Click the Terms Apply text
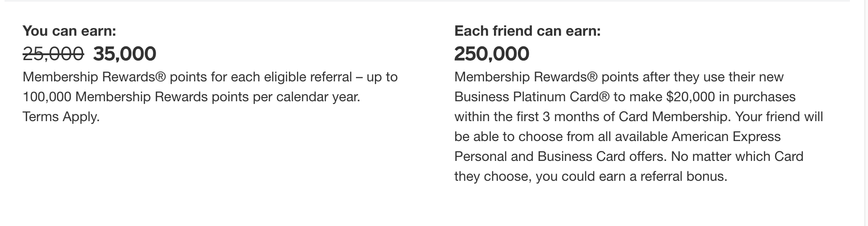Screen dimensions: 868x226 [61, 117]
